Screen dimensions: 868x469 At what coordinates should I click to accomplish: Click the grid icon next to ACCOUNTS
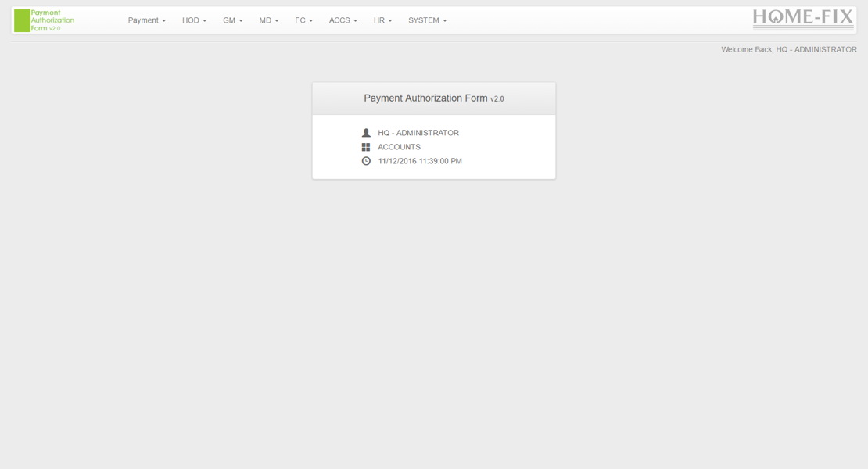[x=368, y=146]
